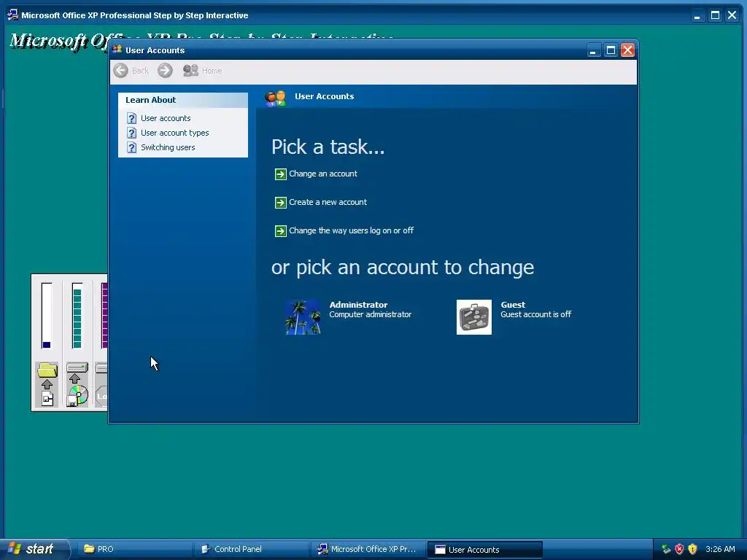The height and width of the screenshot is (560, 747).
Task: Click the 'Guest' account name
Action: pos(513,305)
